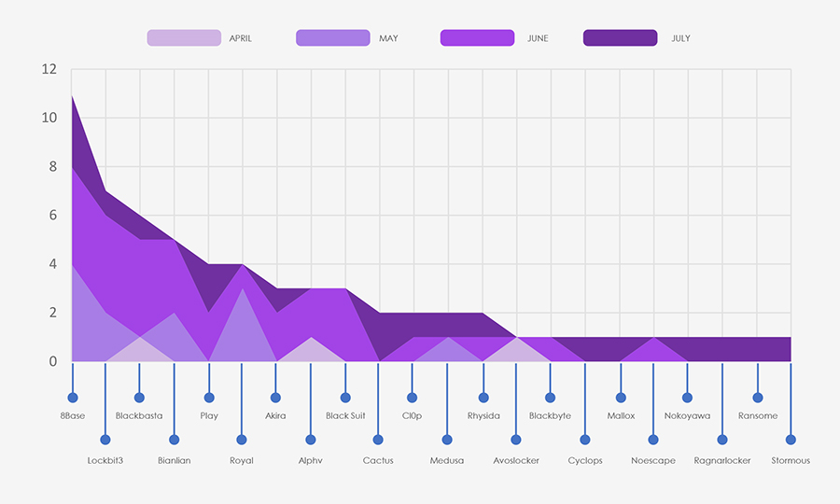Click the y-axis value 4

coord(53,264)
